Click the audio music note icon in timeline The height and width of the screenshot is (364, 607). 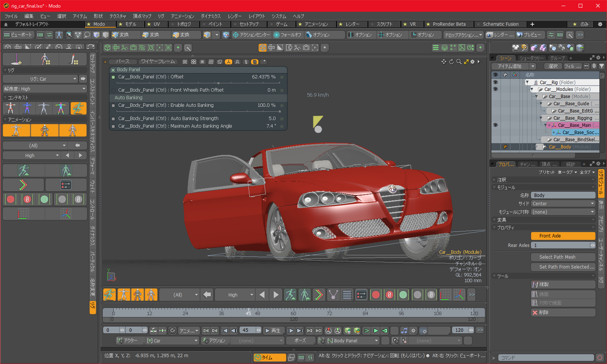tap(404, 330)
